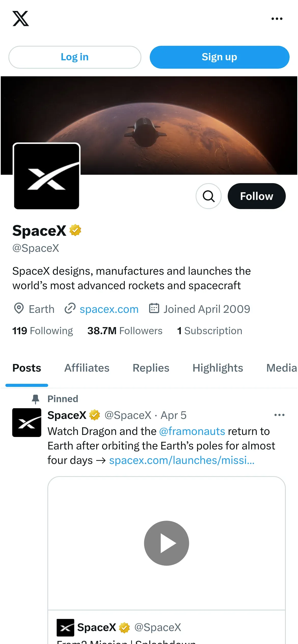The width and height of the screenshot is (298, 644).
Task: Open the SpaceX profile picture
Action: point(47,176)
